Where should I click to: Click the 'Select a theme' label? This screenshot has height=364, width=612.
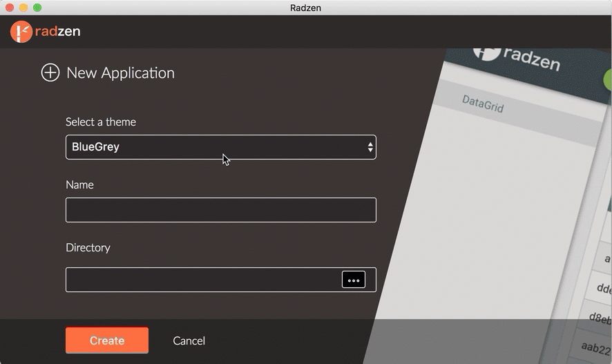pos(101,122)
